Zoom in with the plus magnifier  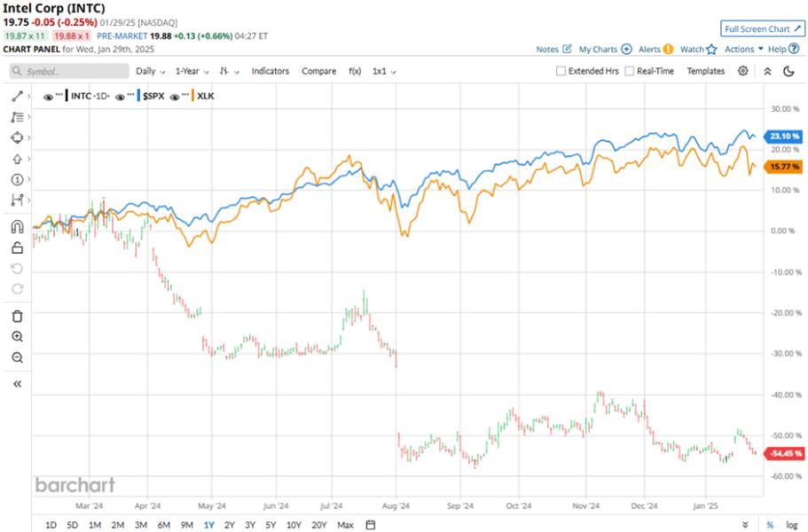coord(16,337)
